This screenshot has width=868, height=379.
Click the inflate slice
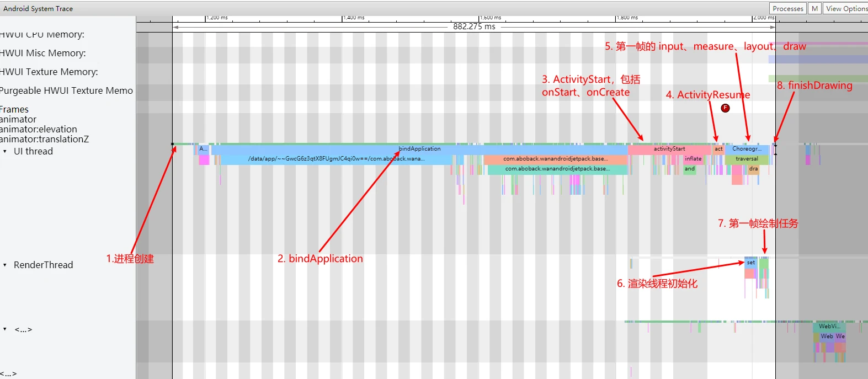click(x=693, y=159)
